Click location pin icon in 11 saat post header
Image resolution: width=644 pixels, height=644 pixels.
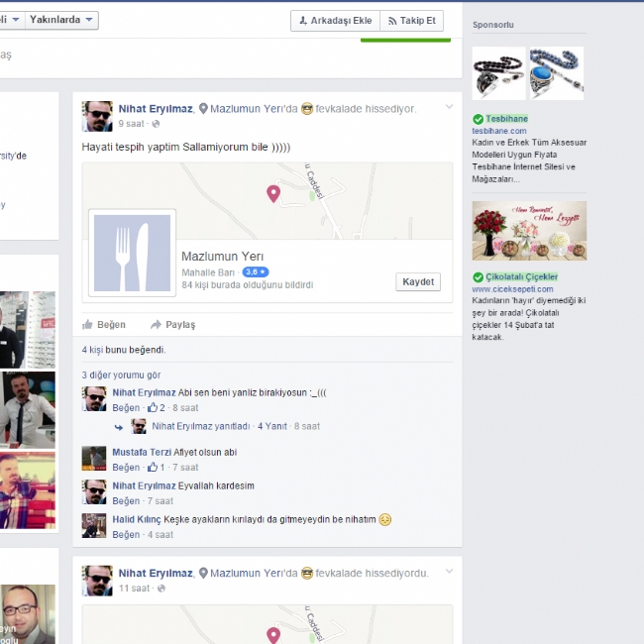coord(203,573)
